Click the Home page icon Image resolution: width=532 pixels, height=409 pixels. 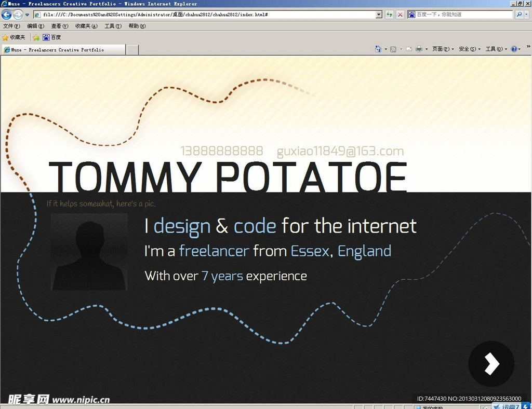[378, 49]
